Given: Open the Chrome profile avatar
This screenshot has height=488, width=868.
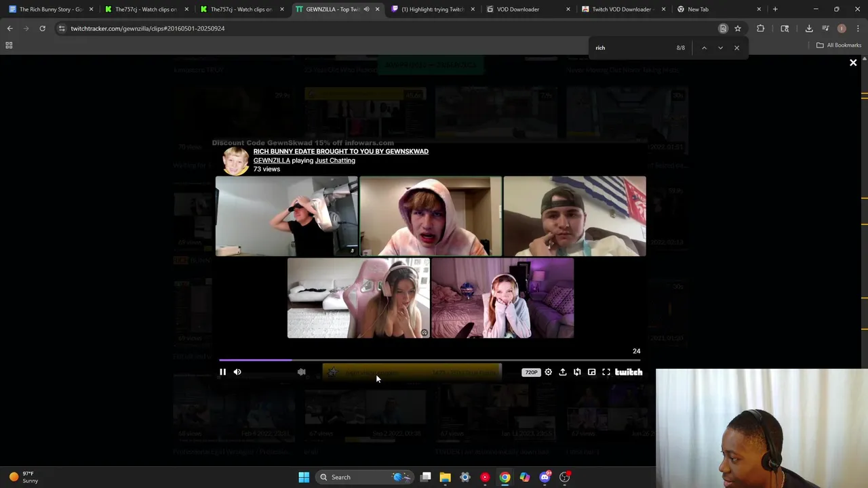Looking at the screenshot, I should click(842, 28).
